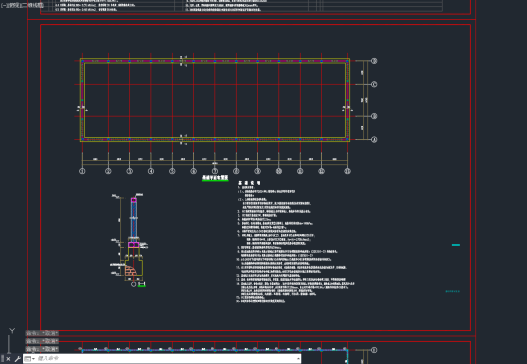The height and width of the screenshot is (364, 527).
Task: Expand command history arrow at command line end
Action: (298, 359)
